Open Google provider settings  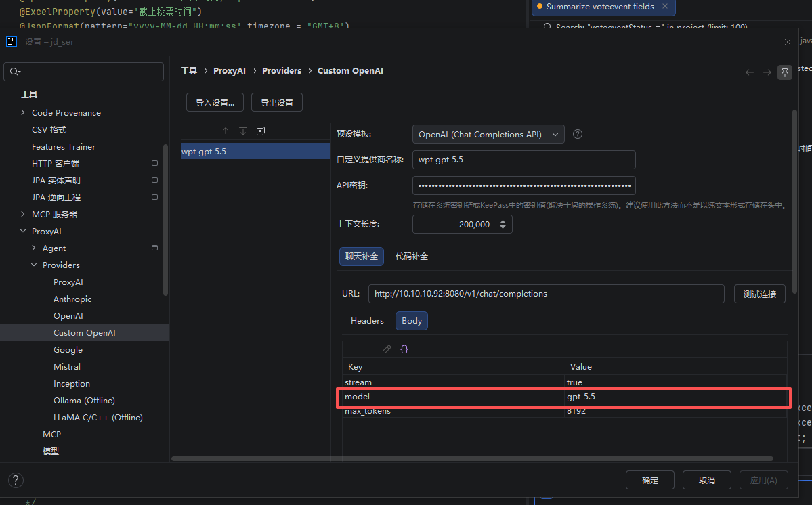pyautogui.click(x=68, y=350)
